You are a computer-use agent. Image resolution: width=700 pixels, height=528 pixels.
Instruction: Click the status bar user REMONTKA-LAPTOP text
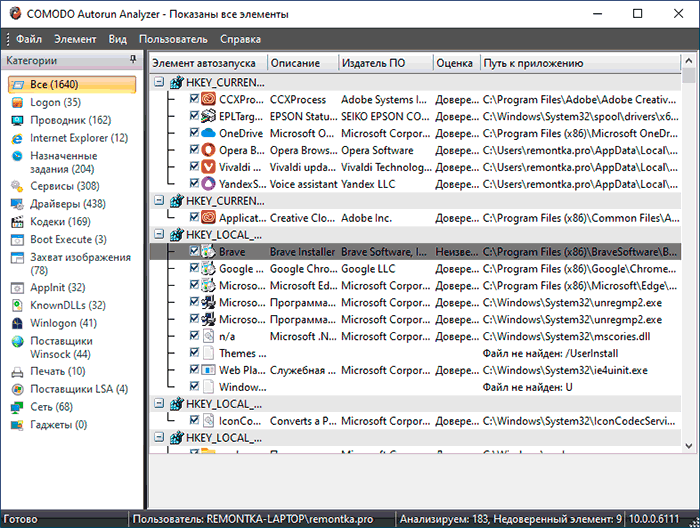click(x=253, y=519)
